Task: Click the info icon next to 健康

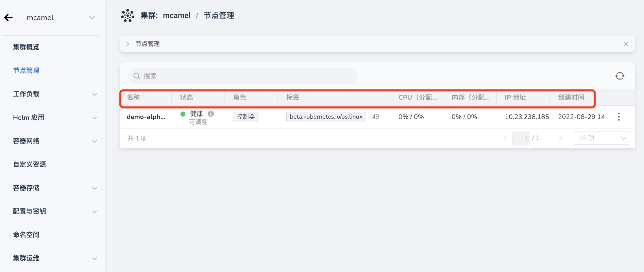Action: pos(211,114)
